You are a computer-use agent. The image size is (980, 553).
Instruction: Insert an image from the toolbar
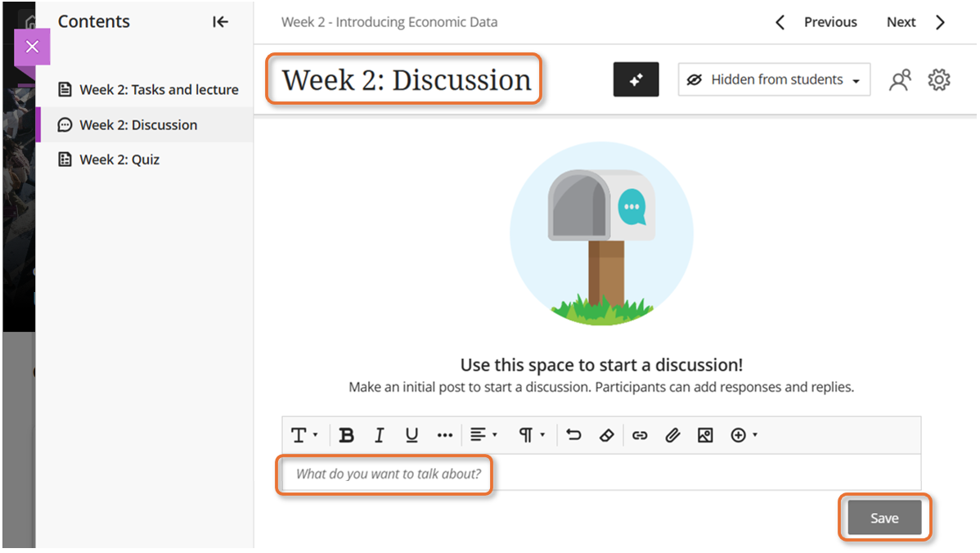(x=705, y=435)
